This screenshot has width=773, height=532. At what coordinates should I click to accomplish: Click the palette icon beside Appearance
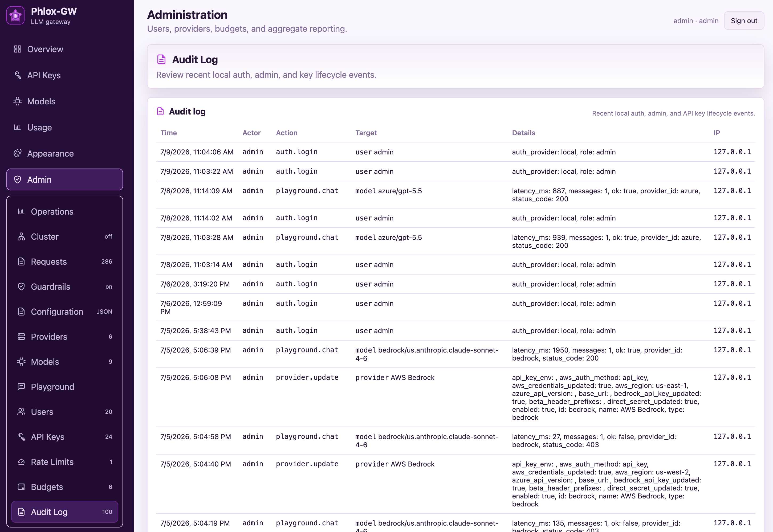pos(18,153)
